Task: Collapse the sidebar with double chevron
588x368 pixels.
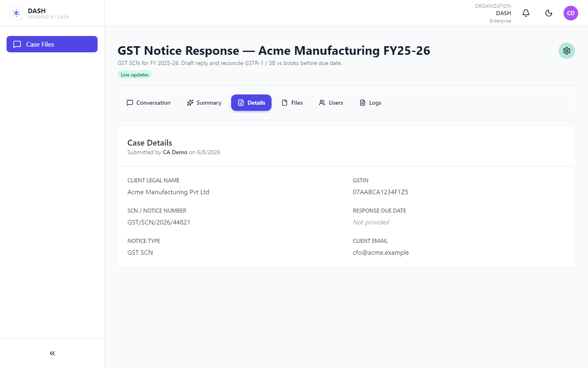Action: pos(52,353)
